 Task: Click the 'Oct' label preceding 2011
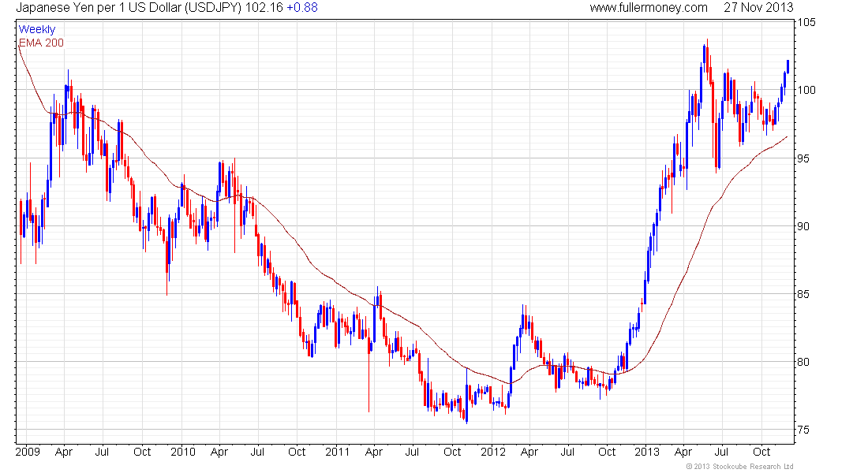pyautogui.click(x=297, y=452)
